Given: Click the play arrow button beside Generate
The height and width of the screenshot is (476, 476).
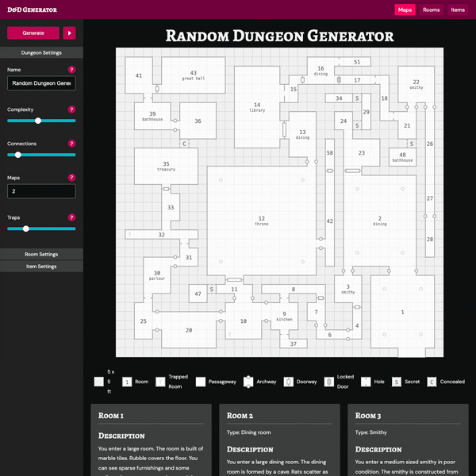Looking at the screenshot, I should click(x=69, y=33).
